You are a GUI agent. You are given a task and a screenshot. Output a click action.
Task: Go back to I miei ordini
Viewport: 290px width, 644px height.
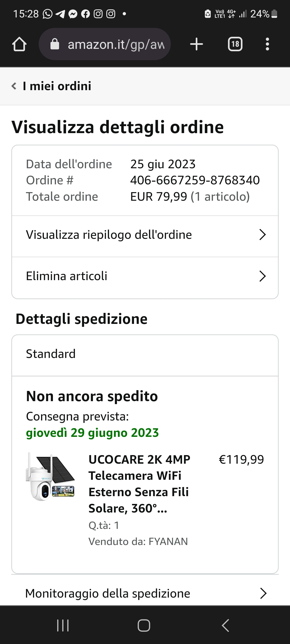pos(57,86)
